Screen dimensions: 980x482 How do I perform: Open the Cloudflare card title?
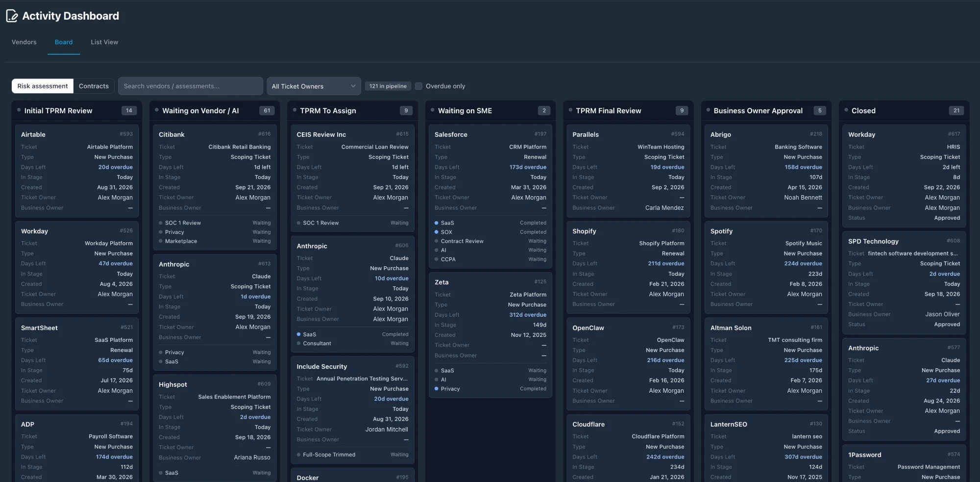click(x=588, y=425)
